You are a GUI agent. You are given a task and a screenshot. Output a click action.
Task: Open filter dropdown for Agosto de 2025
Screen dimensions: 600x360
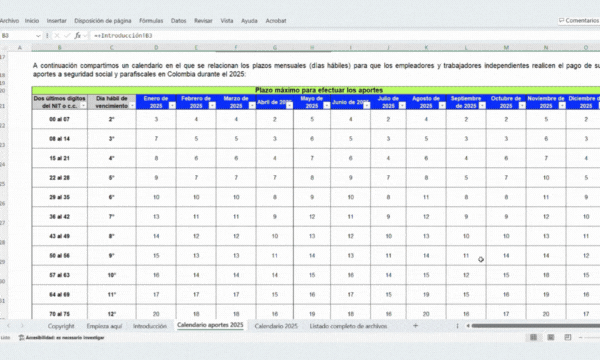click(442, 106)
